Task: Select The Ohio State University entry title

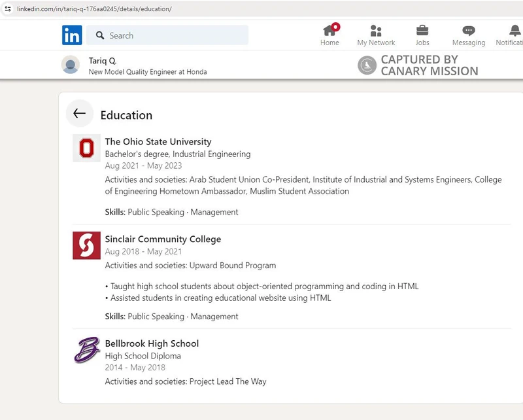Action: pyautogui.click(x=158, y=141)
